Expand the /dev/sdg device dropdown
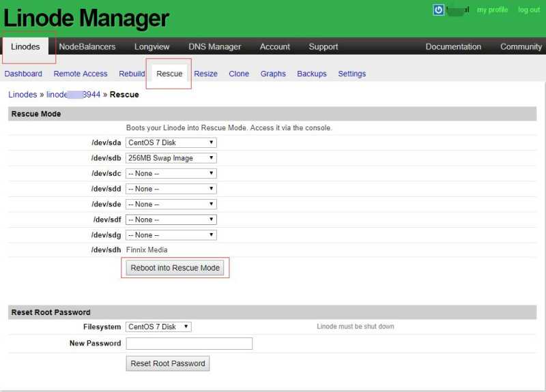The width and height of the screenshot is (546, 392). (171, 235)
